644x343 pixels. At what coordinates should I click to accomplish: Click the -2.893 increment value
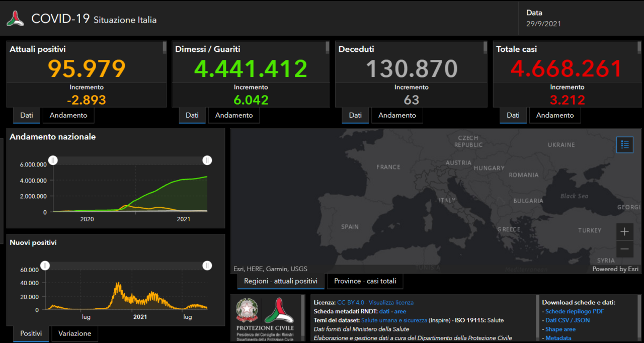[x=87, y=100]
